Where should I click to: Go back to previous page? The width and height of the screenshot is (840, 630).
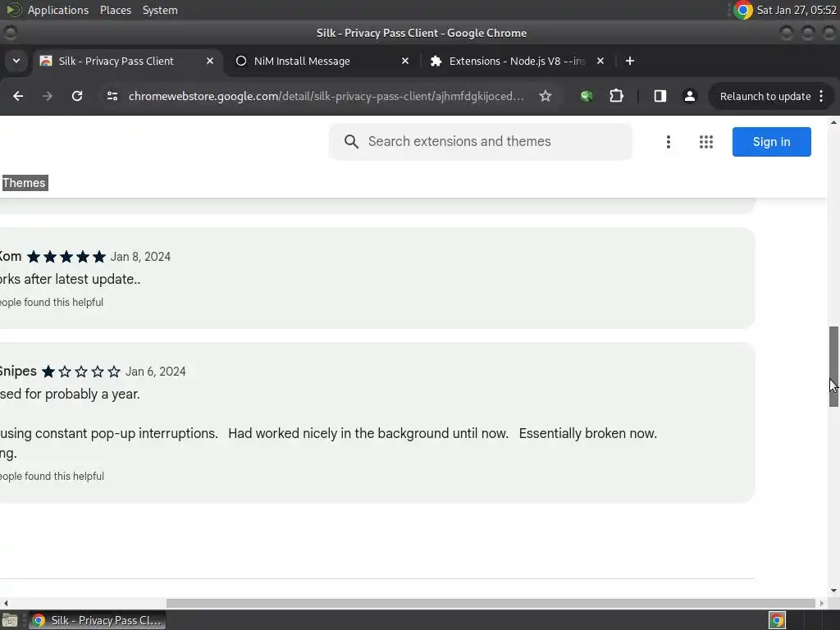[x=18, y=96]
